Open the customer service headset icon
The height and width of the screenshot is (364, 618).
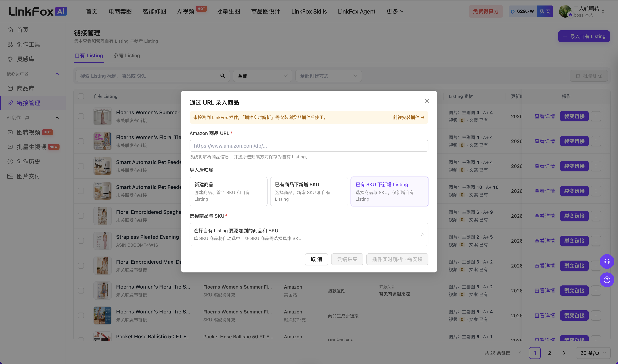(607, 261)
